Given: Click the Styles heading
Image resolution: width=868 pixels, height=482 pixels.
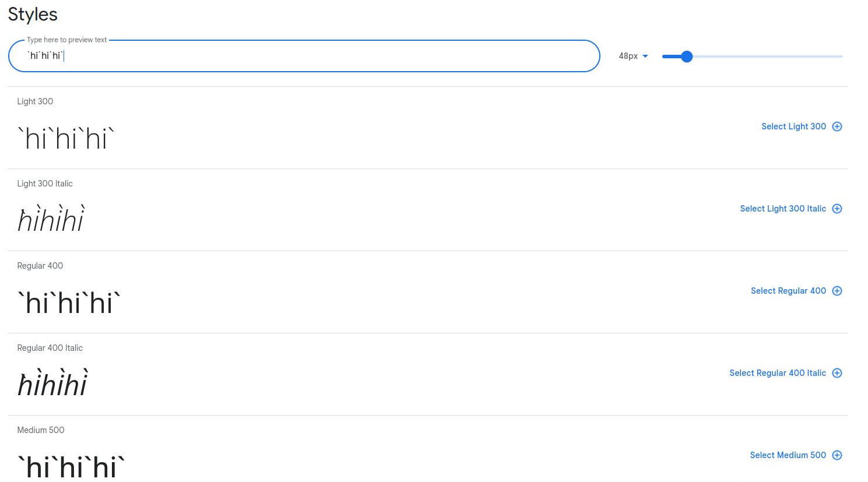Looking at the screenshot, I should (x=32, y=14).
